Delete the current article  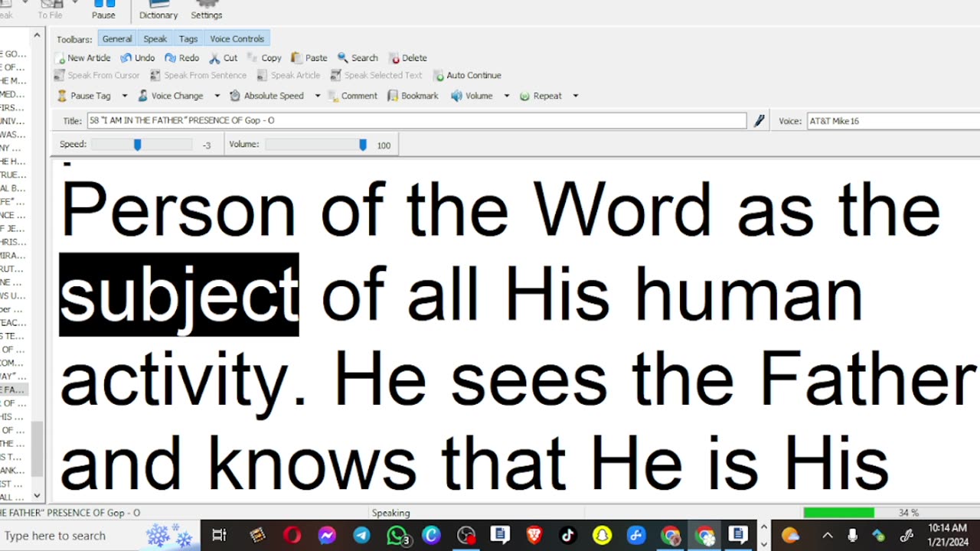click(408, 58)
